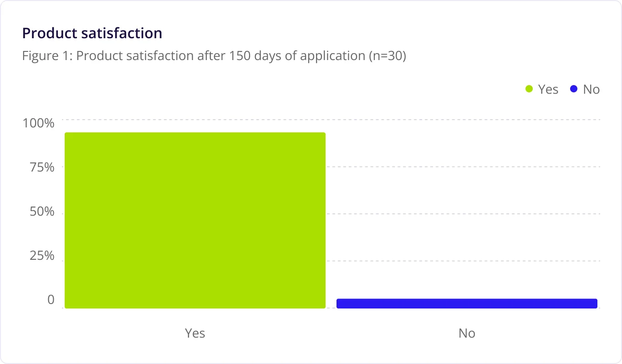Viewport: 622px width, 364px height.
Task: Click the Yes x-axis category label
Action: coord(195,334)
